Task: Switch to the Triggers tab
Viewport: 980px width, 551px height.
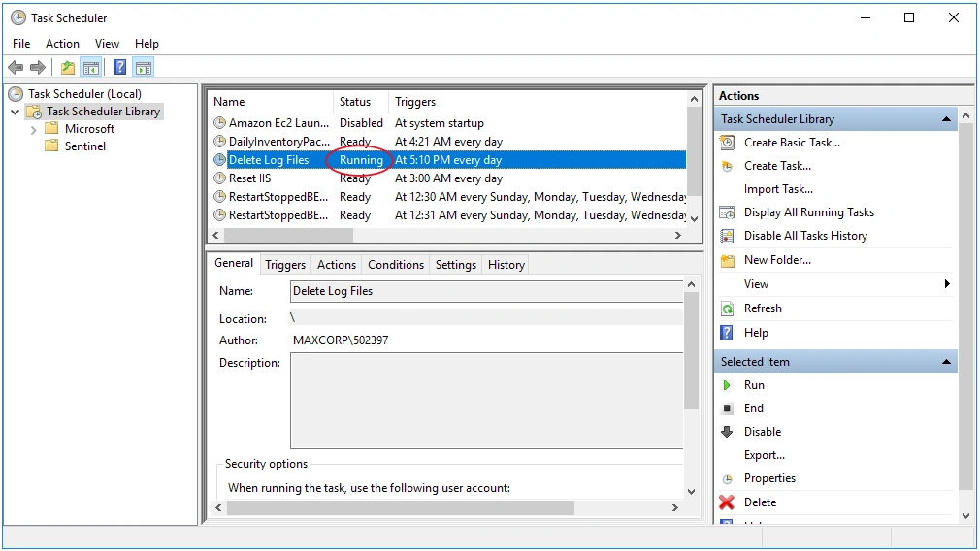Action: click(285, 265)
